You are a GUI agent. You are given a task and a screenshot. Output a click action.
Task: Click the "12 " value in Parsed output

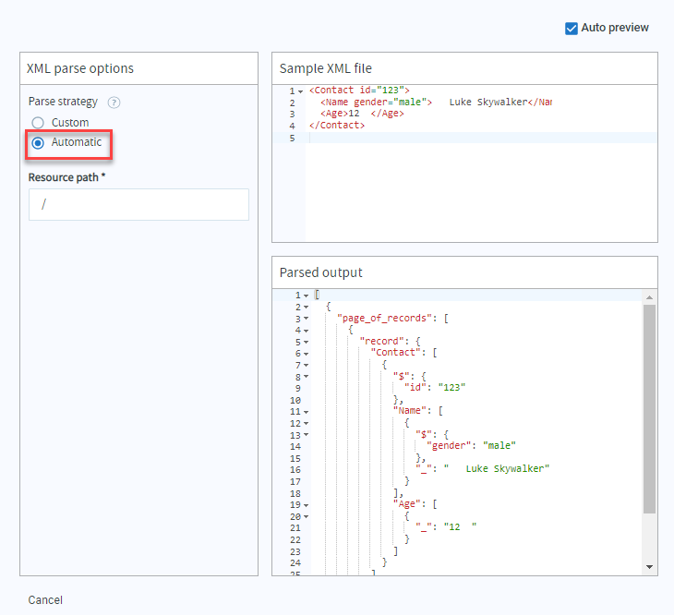(x=460, y=527)
